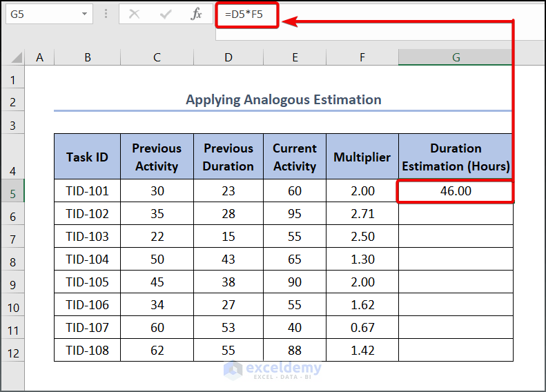
Task: Click the Select All corner triangle
Action: pos(17,57)
